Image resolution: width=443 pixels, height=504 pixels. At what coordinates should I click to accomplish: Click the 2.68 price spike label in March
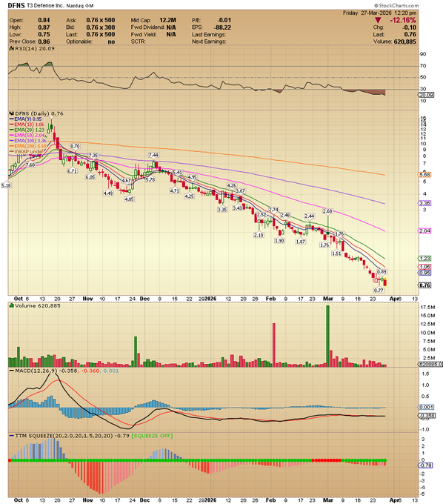pos(327,211)
